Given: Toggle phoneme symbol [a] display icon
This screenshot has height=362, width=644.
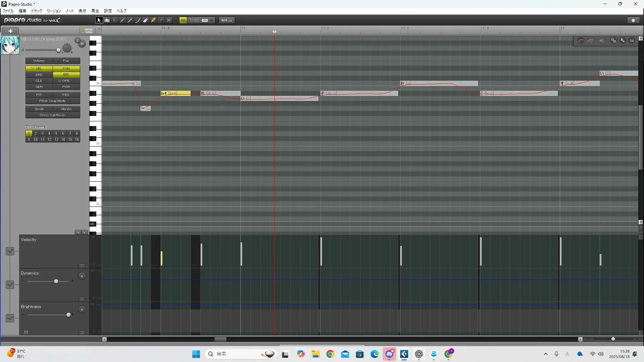Looking at the screenshot, I should coord(632,41).
